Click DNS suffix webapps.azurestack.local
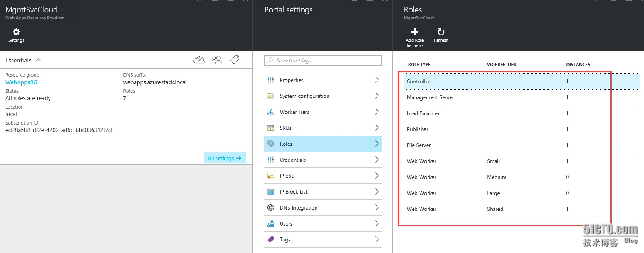The image size is (644, 253). [x=155, y=82]
